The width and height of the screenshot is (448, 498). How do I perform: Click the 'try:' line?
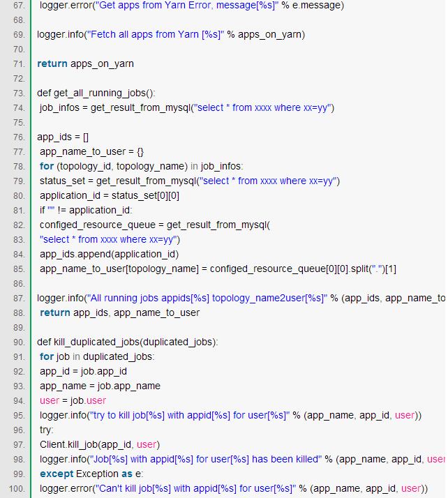46,430
